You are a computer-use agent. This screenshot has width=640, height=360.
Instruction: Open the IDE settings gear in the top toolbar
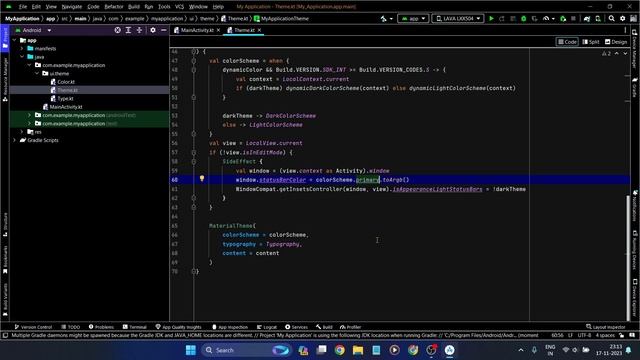[622, 19]
